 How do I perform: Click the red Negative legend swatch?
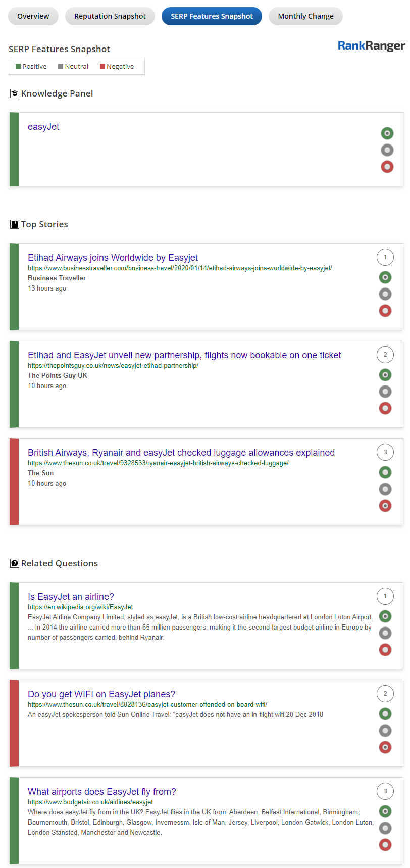tap(102, 66)
